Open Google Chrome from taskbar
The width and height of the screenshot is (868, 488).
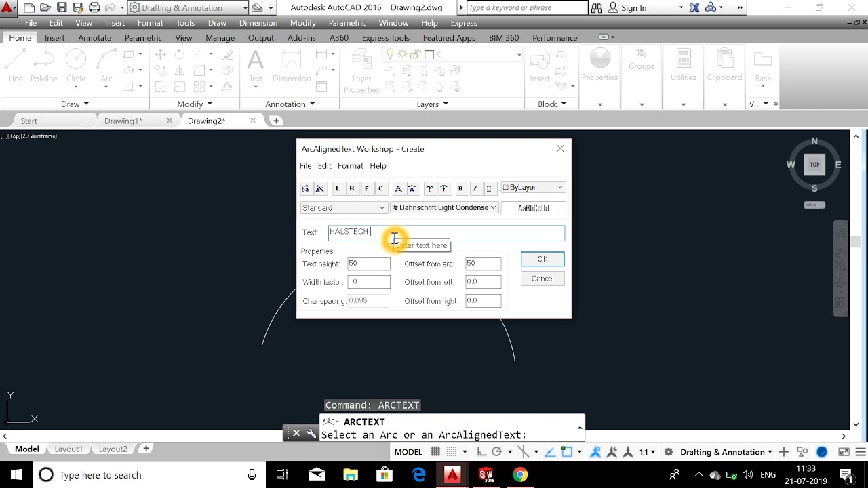(520, 474)
